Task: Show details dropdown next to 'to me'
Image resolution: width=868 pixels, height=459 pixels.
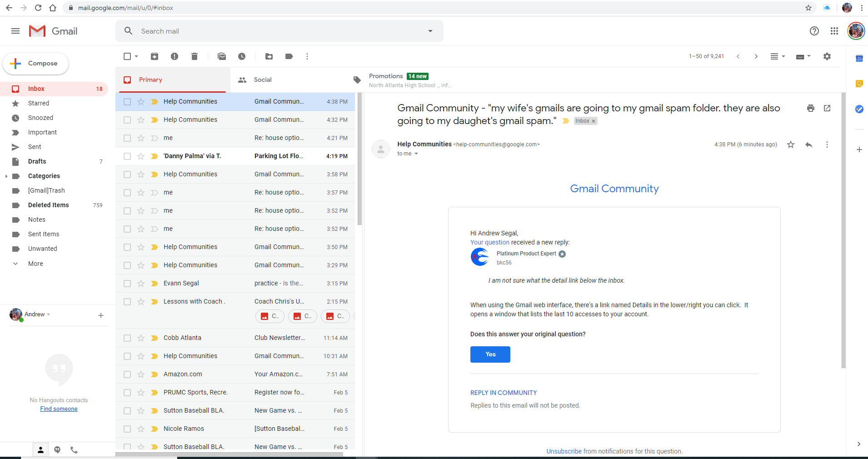Action: (x=416, y=154)
